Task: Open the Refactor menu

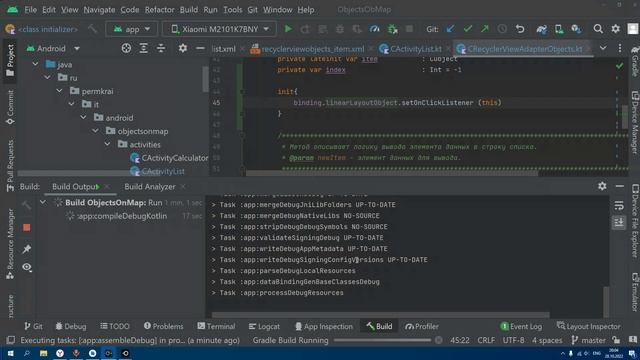Action: [x=160, y=9]
